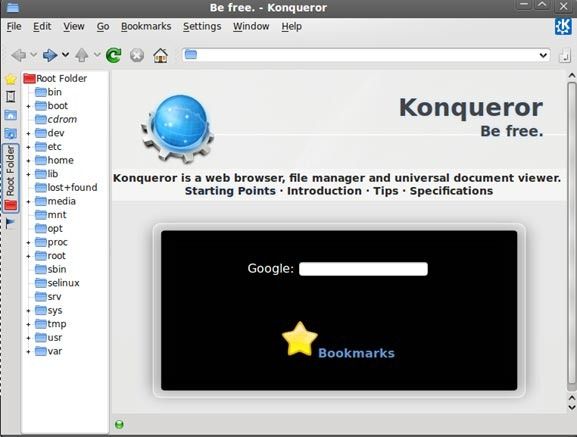Open History sidebar hourglass tab

point(11,96)
